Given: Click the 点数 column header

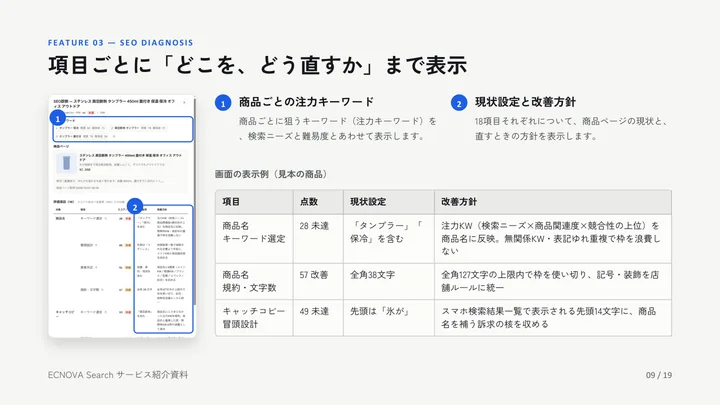Looking at the screenshot, I should pyautogui.click(x=318, y=202).
